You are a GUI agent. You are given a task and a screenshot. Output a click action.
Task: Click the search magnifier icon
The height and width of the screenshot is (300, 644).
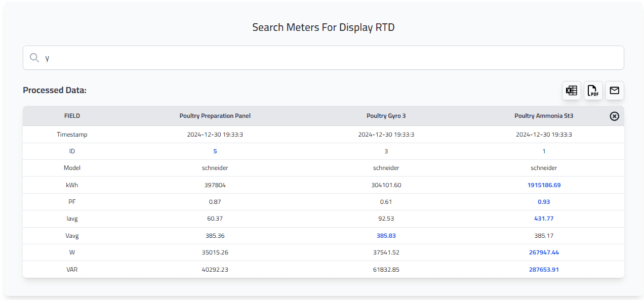point(34,58)
